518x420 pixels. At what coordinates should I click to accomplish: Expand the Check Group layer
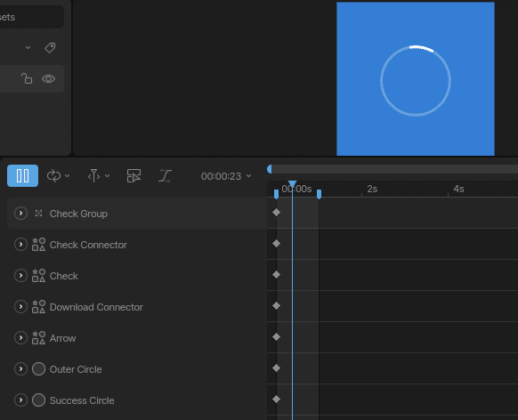point(20,214)
